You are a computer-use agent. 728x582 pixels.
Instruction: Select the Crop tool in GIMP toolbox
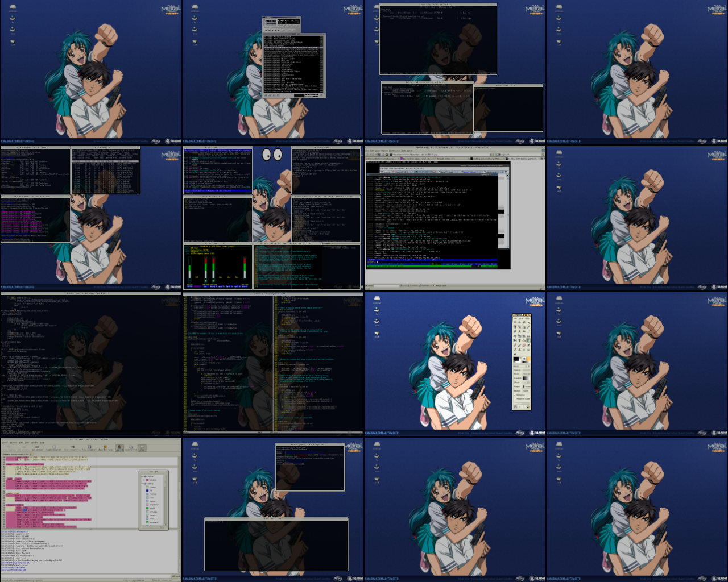coord(528,331)
